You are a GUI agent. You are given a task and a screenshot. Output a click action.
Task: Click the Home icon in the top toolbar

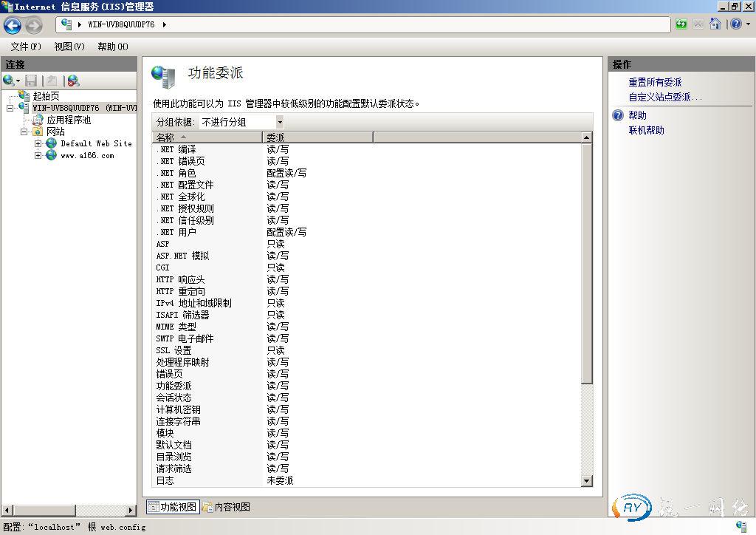point(715,24)
